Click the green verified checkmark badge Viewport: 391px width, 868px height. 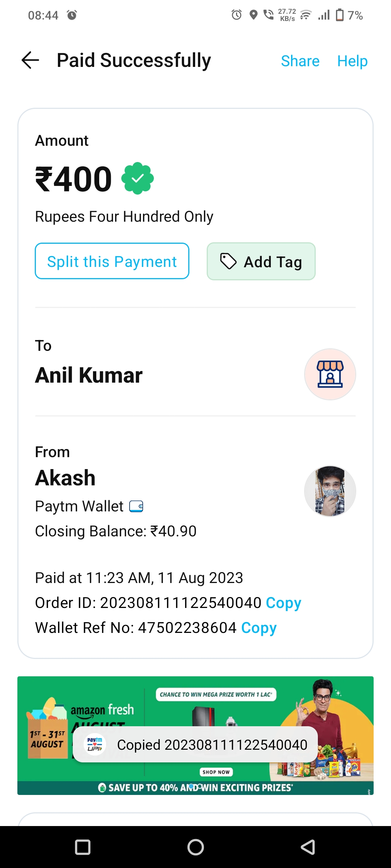tap(138, 178)
